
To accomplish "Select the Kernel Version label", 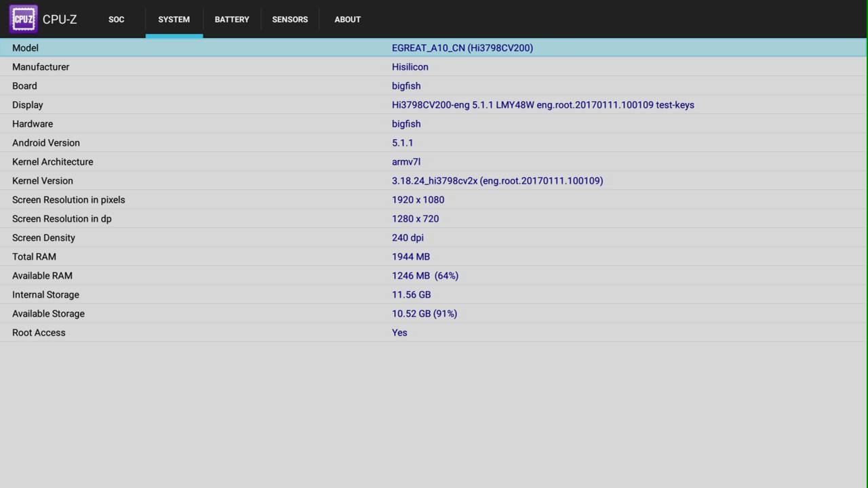I will [43, 181].
